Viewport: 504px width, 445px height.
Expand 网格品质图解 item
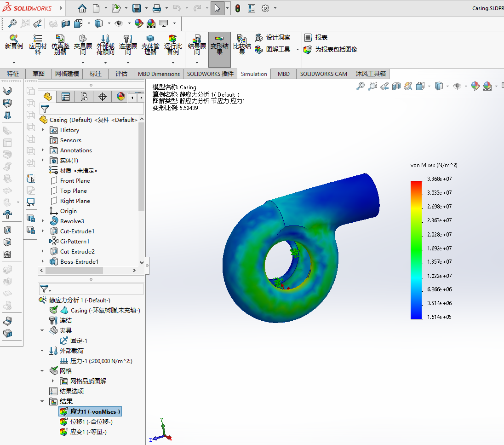click(x=53, y=381)
